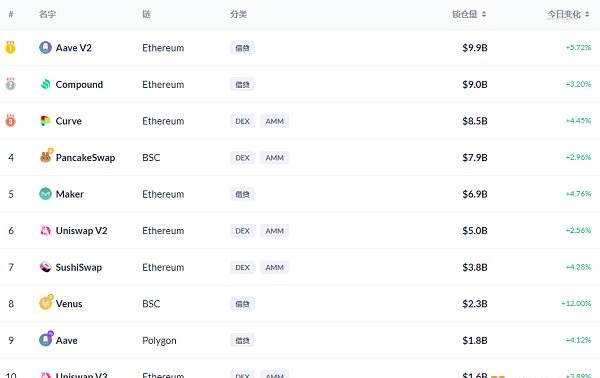Select the yellow Venus logo icon
Image resolution: width=600 pixels, height=378 pixels.
pos(46,302)
